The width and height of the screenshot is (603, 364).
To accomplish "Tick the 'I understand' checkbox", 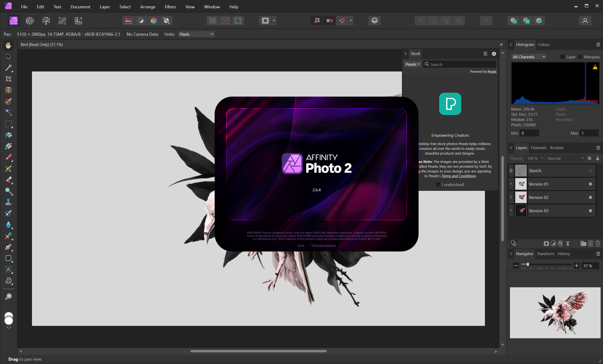I will [x=438, y=184].
